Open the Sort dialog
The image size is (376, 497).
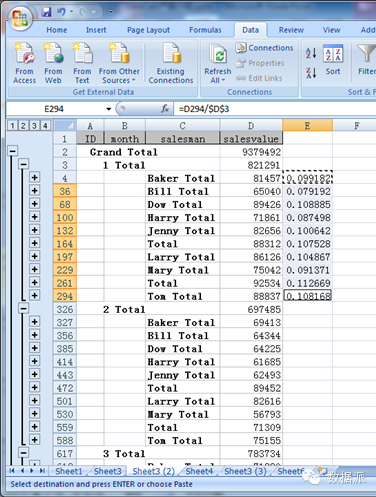pyautogui.click(x=333, y=61)
